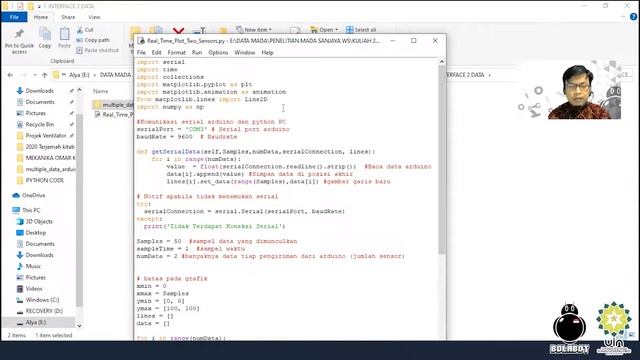The image size is (640, 360).
Task: Open Downloads in Quick access
Action: click(x=40, y=91)
